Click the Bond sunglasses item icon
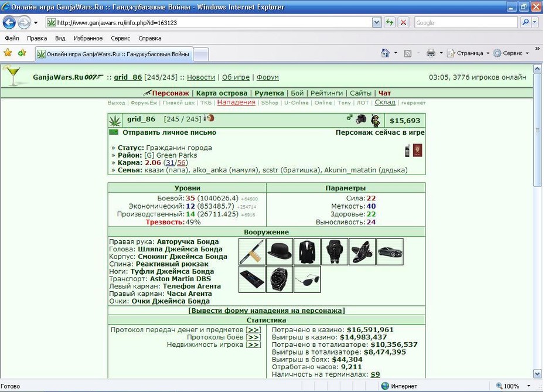545x392 pixels. pyautogui.click(x=307, y=279)
